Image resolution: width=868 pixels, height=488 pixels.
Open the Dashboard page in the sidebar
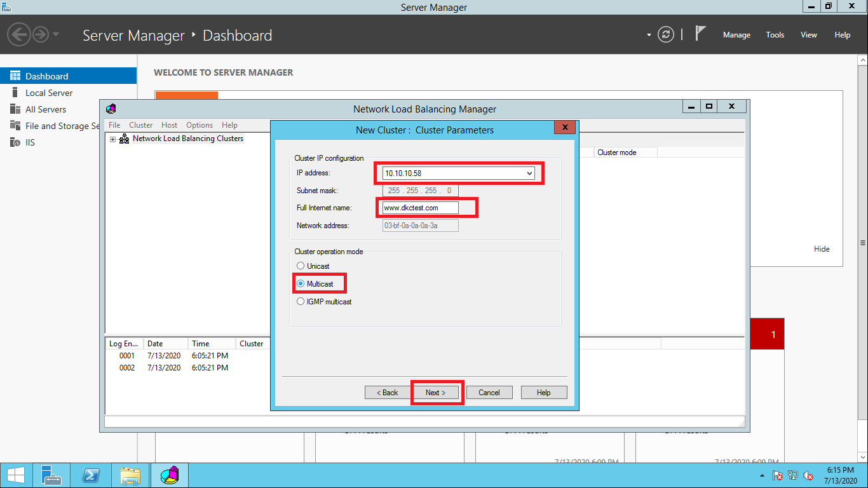[x=68, y=76]
